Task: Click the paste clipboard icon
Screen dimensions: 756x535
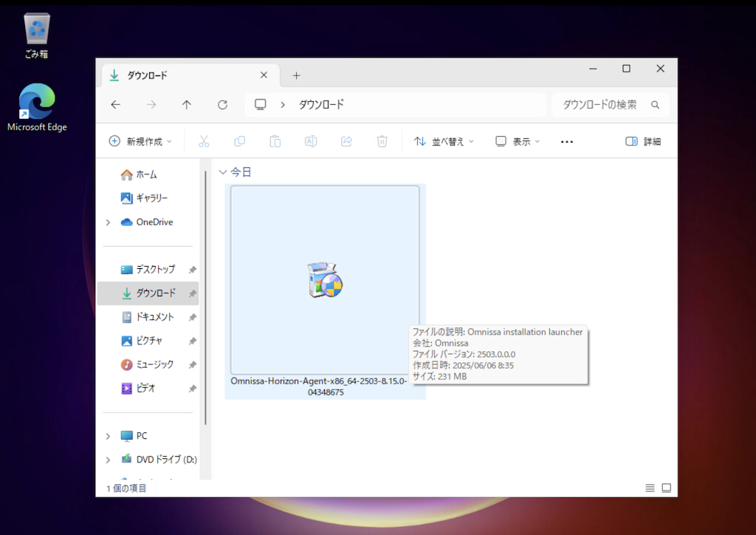Action: point(275,141)
